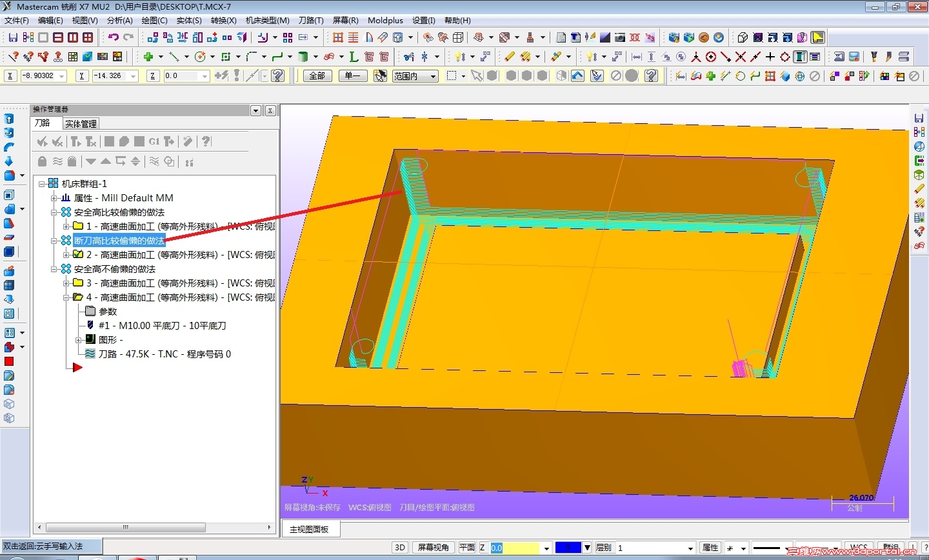Click the parameters folder icon for operation 4
Viewport: 929px width, 560px height.
pos(90,311)
